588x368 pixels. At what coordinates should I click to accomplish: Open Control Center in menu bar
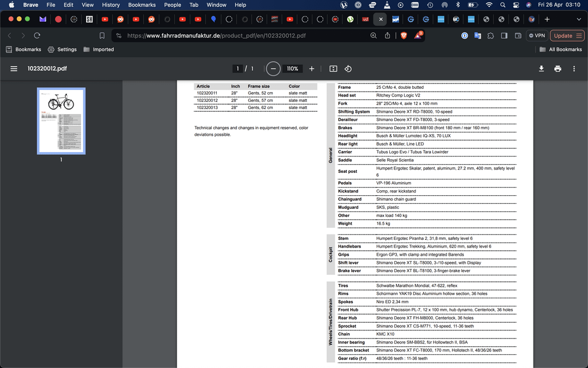tap(516, 5)
